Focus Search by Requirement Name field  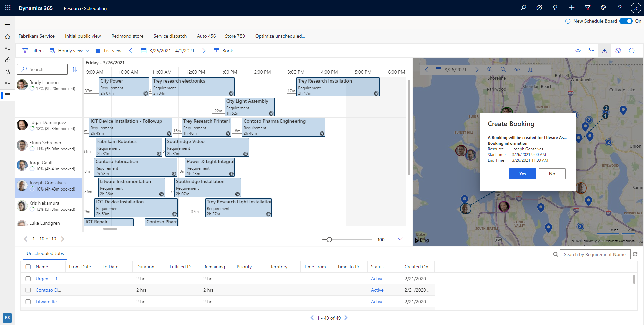pyautogui.click(x=595, y=254)
